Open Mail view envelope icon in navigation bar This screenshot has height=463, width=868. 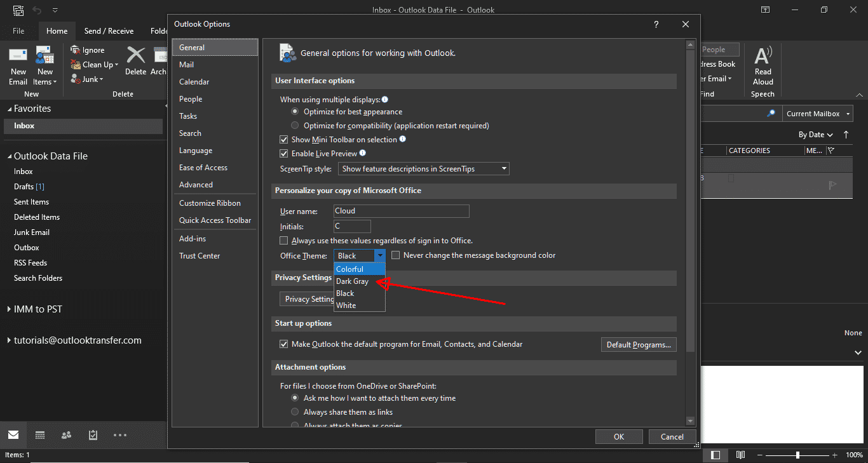click(13, 435)
